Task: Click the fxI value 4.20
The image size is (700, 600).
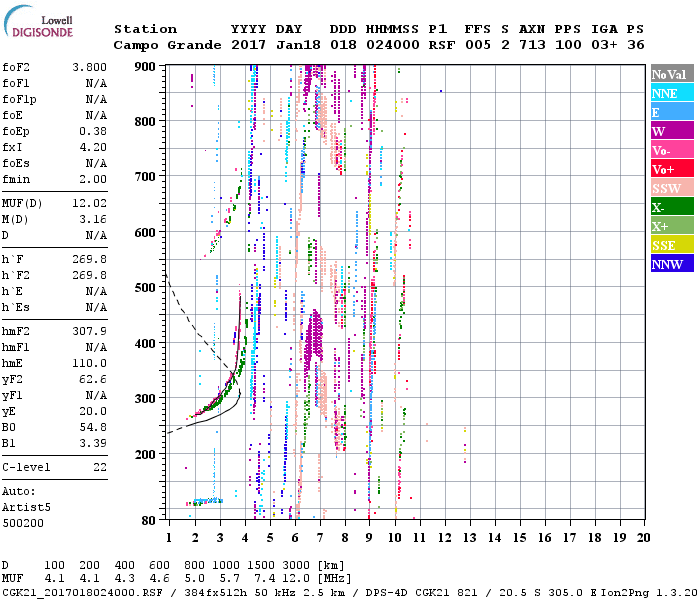Action: (x=93, y=147)
